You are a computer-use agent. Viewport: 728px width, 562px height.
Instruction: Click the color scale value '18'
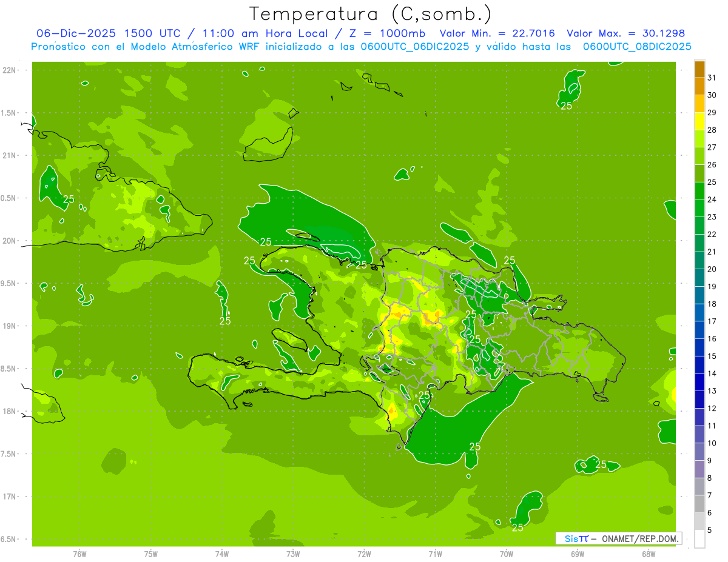click(712, 304)
